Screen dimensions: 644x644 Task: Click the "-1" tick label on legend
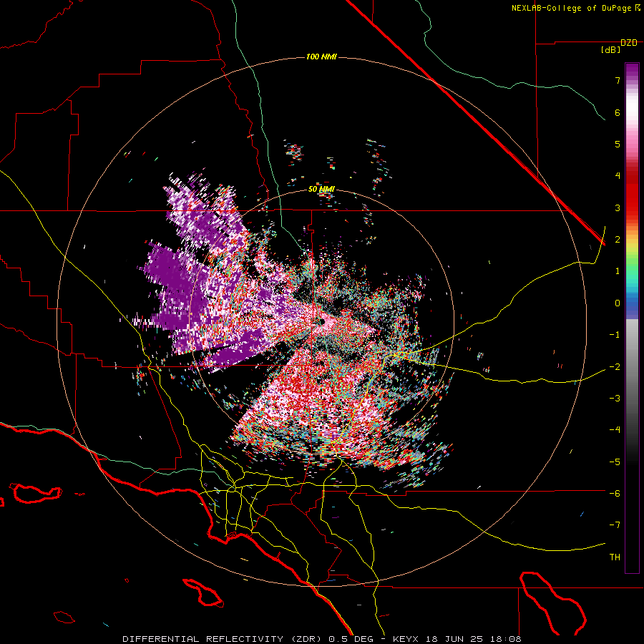(x=615, y=335)
